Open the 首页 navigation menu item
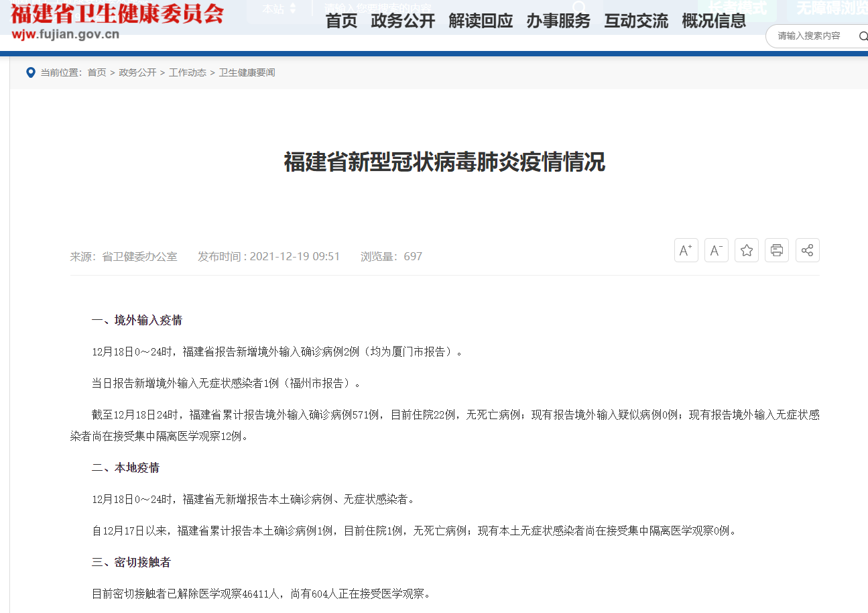Viewport: 868px width, 613px height. 341,21
